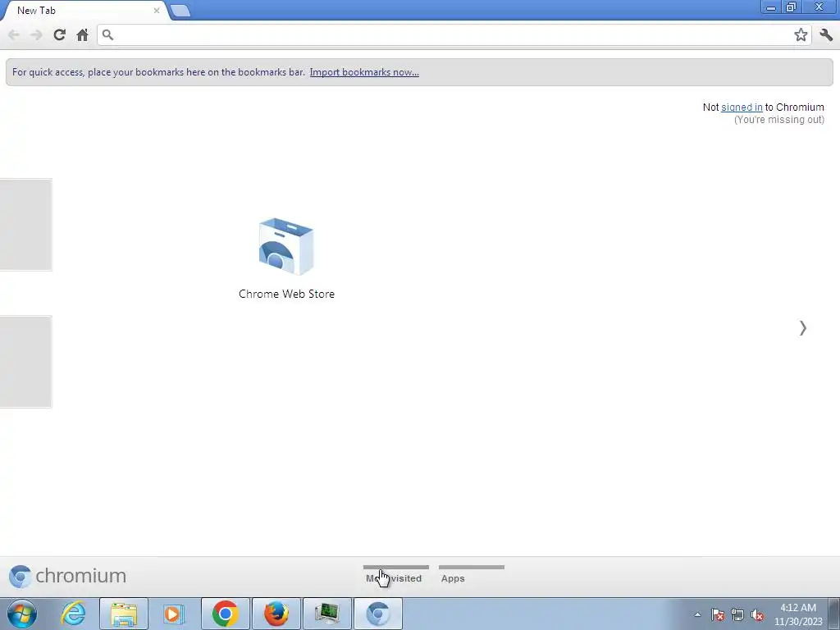Open Windows Explorer from taskbar
840x630 pixels.
[x=124, y=614]
